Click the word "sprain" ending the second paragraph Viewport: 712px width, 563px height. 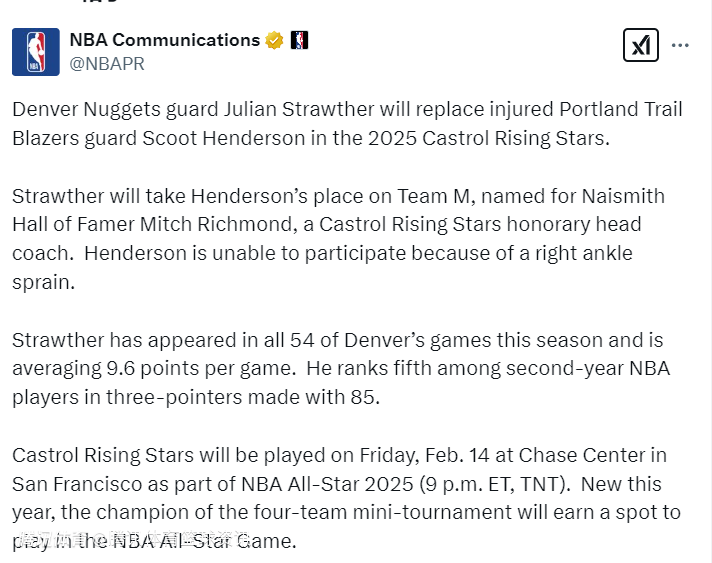coord(42,282)
